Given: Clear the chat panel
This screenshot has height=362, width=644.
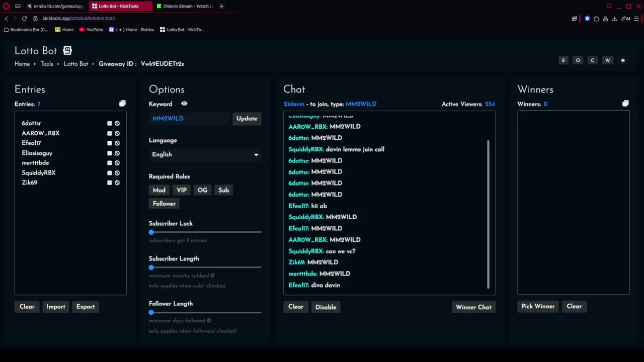Looking at the screenshot, I should click(296, 307).
